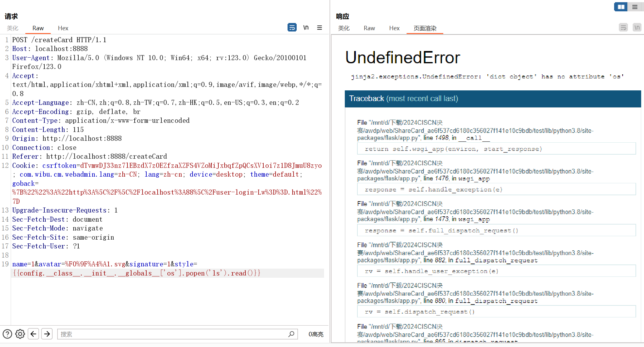
Task: Click the Sec-Fetch-Mode: navigate header
Action: 58,228
